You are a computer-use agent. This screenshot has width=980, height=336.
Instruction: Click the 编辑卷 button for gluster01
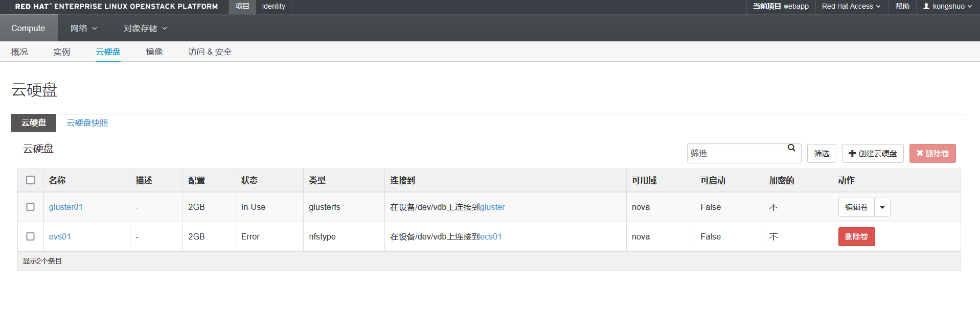(x=856, y=207)
